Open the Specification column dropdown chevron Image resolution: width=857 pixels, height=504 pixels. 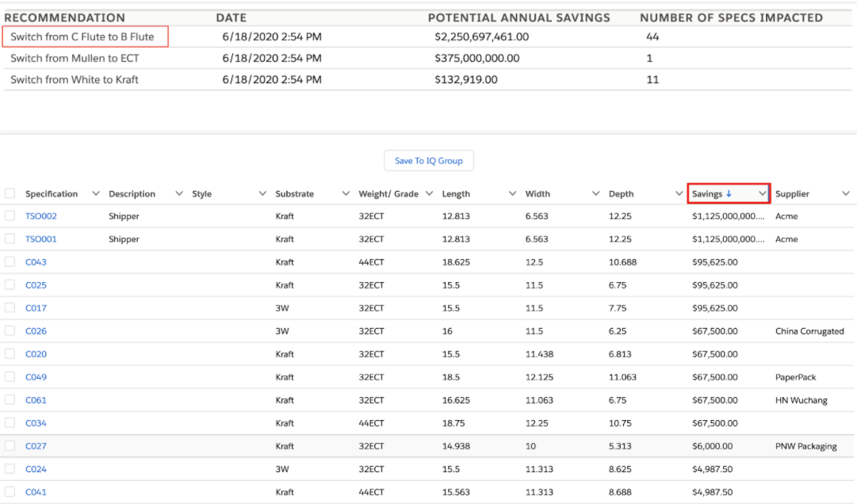pos(96,194)
